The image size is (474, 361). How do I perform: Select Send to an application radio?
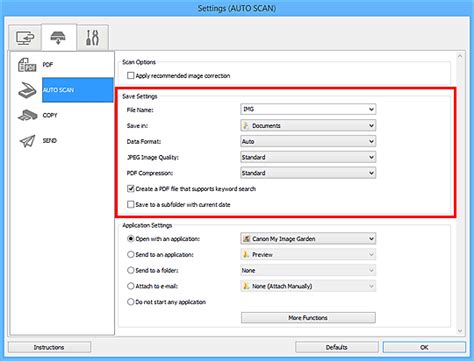130,254
